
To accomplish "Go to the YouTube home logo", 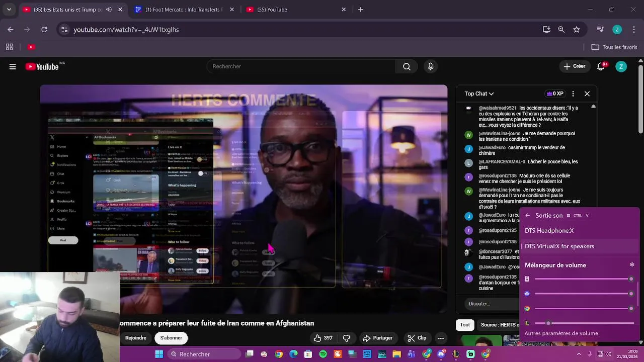I will 42,66.
